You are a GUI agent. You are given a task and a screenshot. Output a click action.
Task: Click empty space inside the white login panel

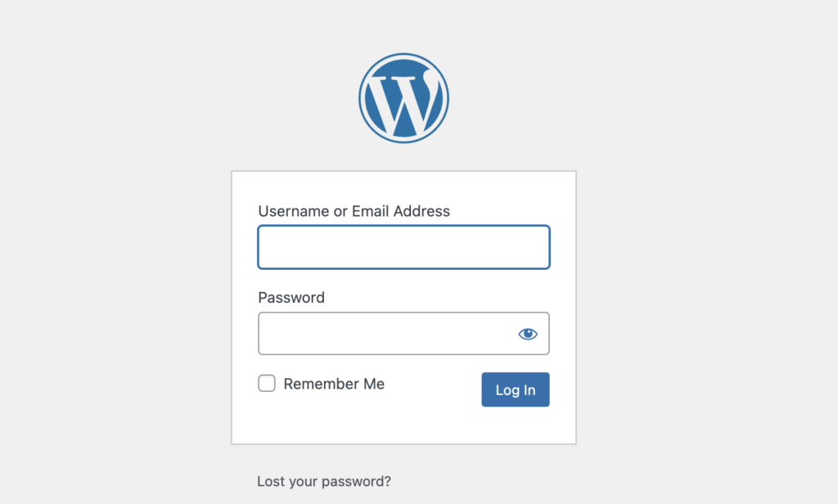pos(403,425)
